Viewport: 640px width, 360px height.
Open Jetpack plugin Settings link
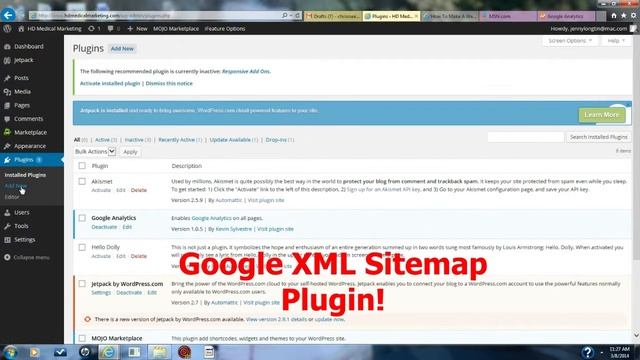click(101, 293)
